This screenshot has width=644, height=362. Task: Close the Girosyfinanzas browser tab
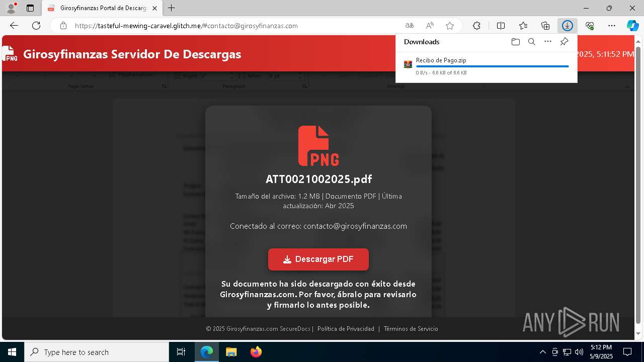(154, 8)
